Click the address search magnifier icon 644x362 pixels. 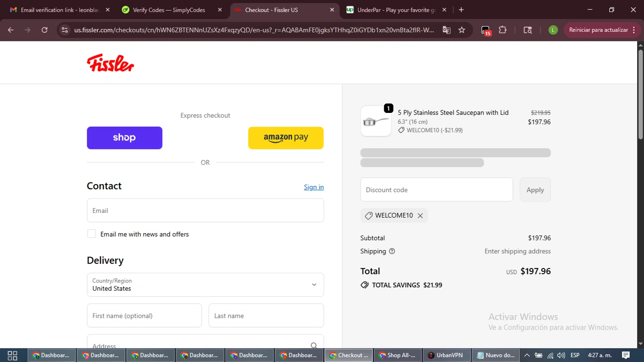[314, 346]
